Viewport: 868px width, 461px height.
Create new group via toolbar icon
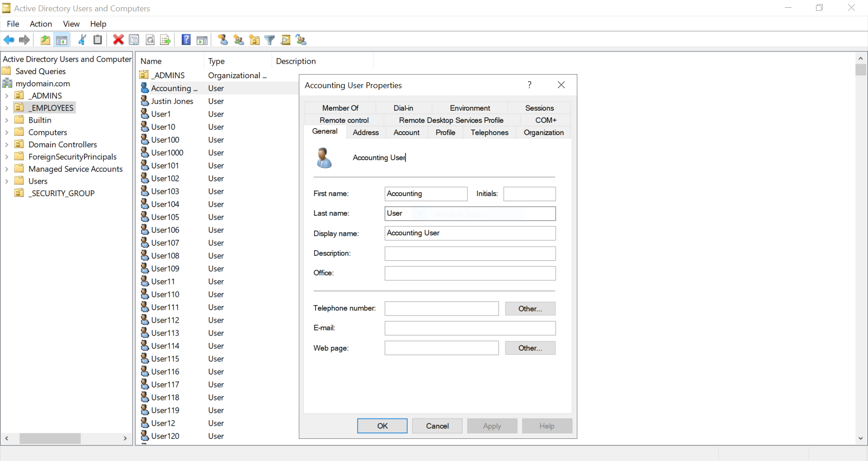pyautogui.click(x=239, y=40)
